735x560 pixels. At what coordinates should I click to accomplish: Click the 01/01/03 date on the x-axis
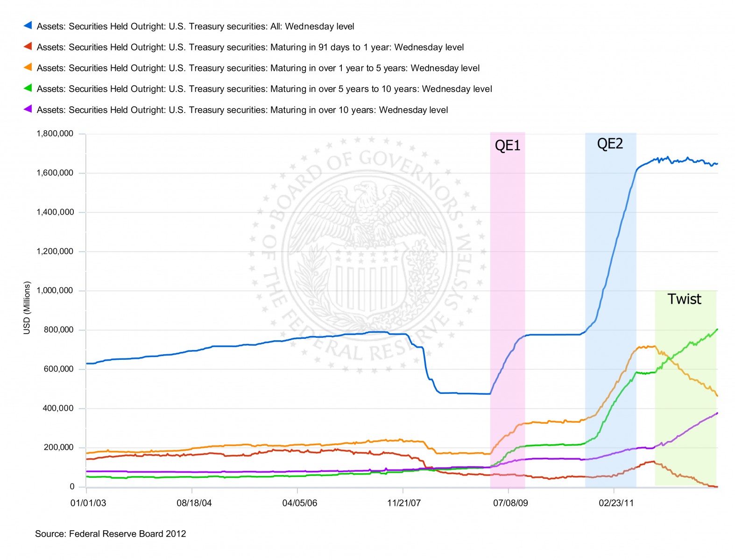[x=88, y=503]
